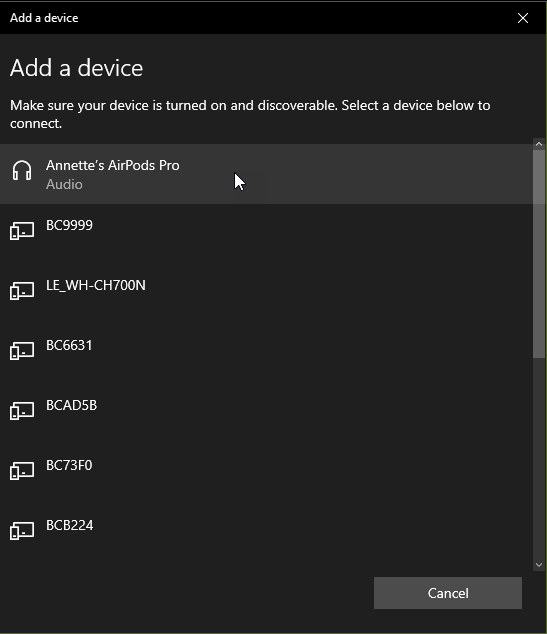547x634 pixels.
Task: Cancel adding a device
Action: click(448, 593)
